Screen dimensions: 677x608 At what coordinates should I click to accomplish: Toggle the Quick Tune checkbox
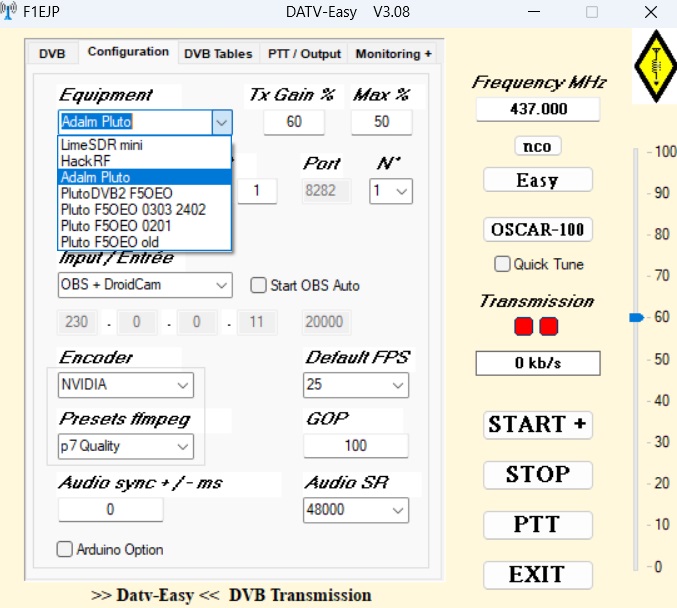coord(502,264)
